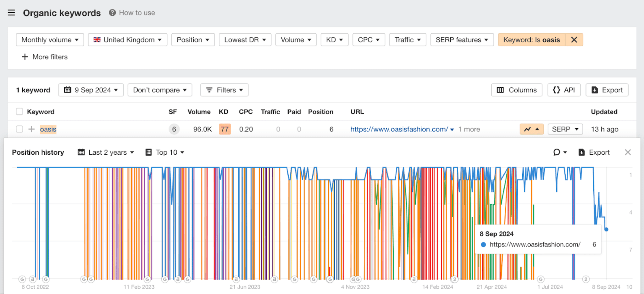This screenshot has height=294, width=644.
Task: Expand the "Don't compare" dropdown
Action: 160,90
